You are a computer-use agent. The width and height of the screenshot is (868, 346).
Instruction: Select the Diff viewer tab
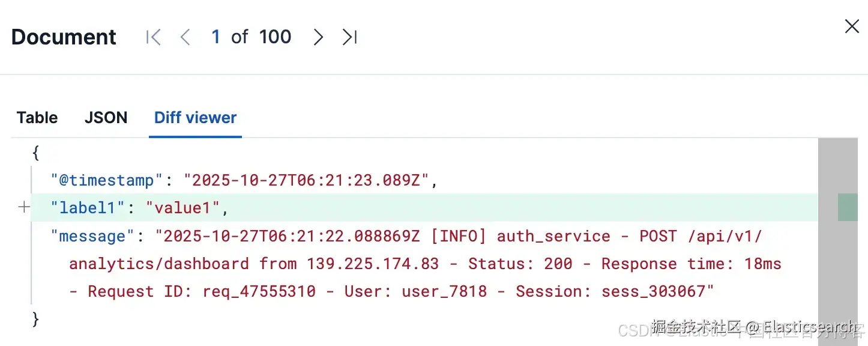point(195,118)
